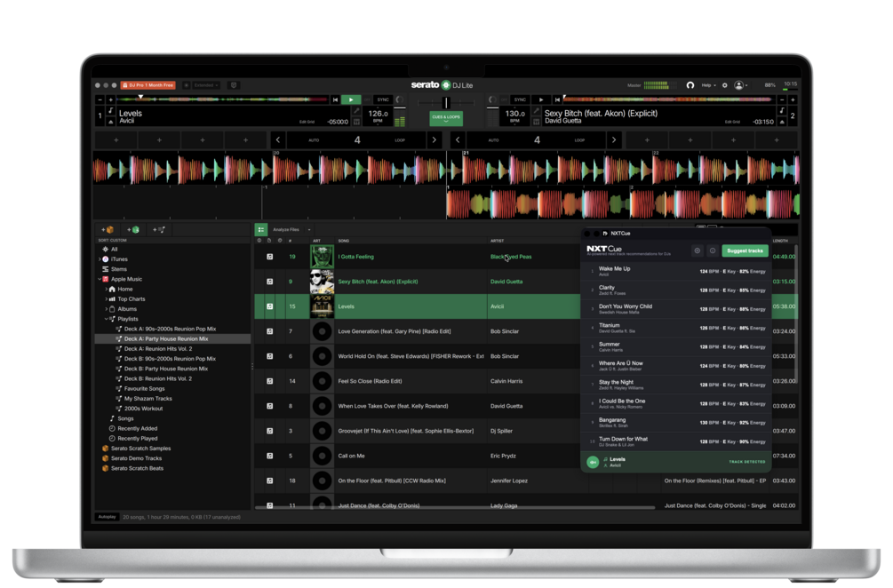The height and width of the screenshot is (588, 893).
Task: Collapse the Apple Music tree
Action: pyautogui.click(x=100, y=280)
